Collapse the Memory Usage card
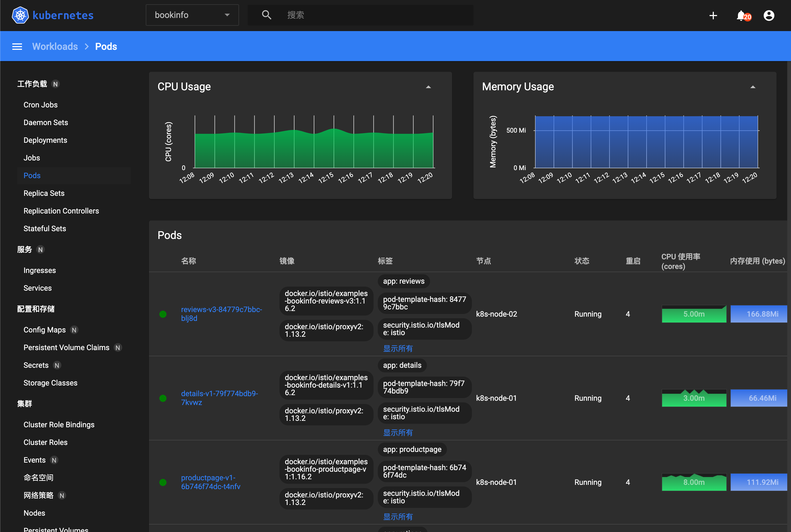 [x=753, y=87]
